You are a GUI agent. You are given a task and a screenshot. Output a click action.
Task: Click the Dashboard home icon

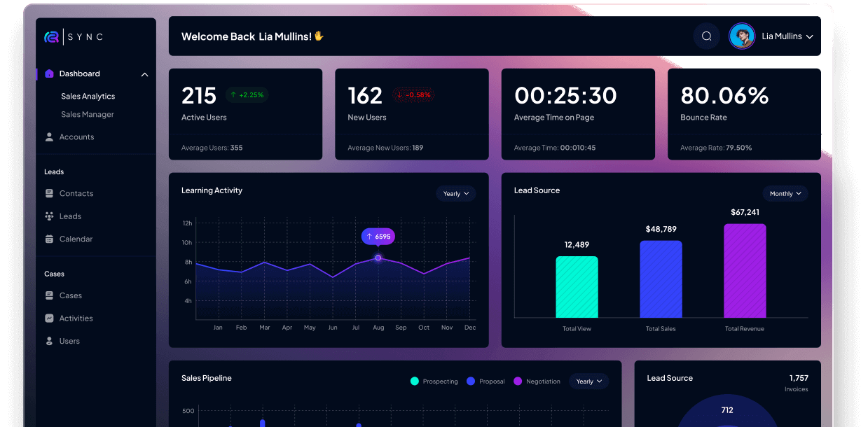49,73
